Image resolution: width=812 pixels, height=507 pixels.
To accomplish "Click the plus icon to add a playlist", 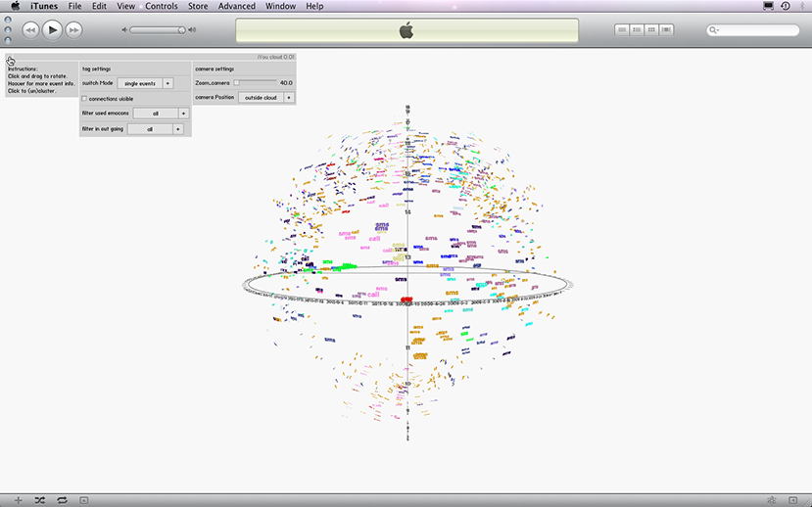I will coord(18,500).
